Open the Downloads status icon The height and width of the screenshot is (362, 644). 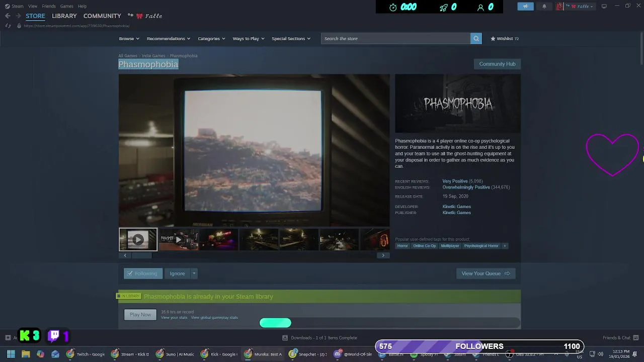[285, 338]
